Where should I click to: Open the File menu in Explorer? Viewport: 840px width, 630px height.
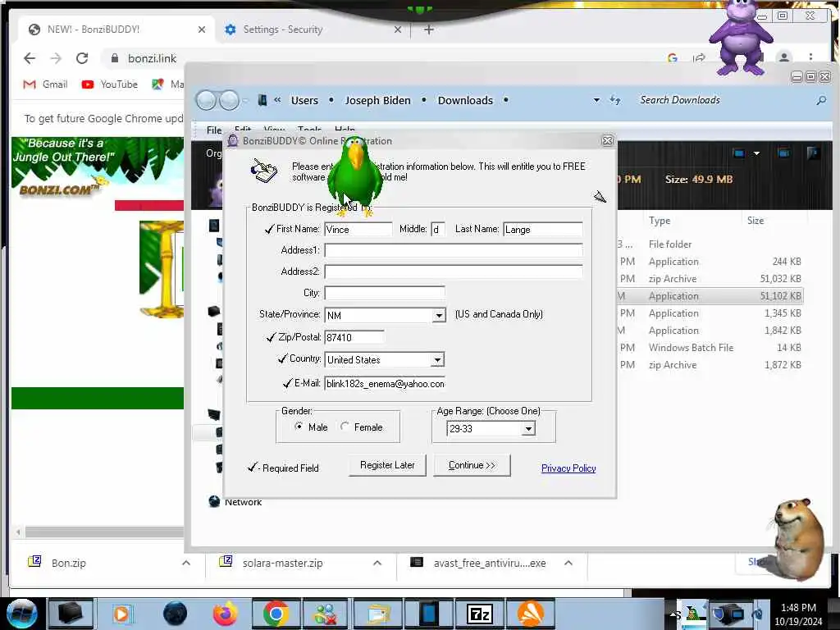(214, 130)
